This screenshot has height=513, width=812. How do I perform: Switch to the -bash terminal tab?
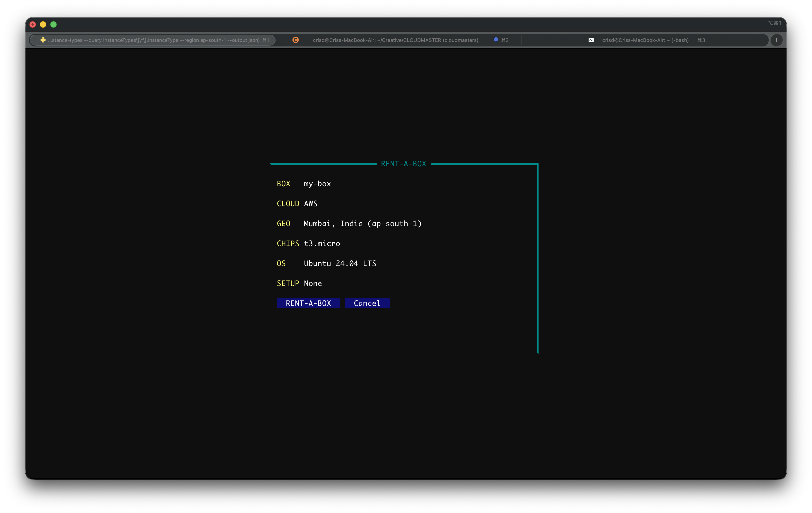[x=646, y=40]
